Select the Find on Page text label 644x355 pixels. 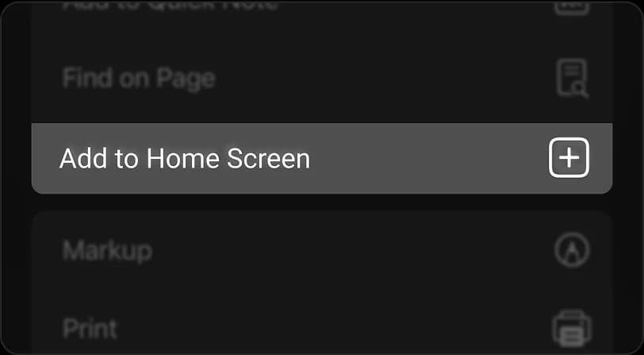pos(139,79)
